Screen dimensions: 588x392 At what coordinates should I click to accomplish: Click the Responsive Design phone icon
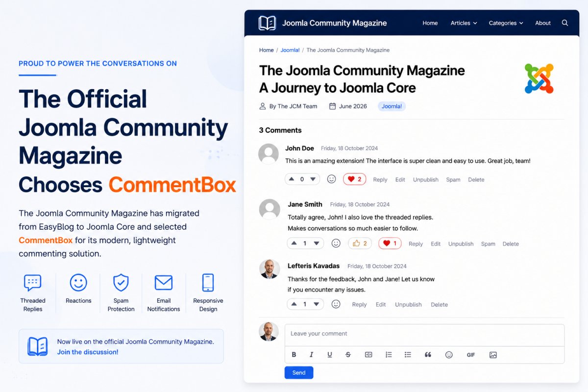click(x=208, y=283)
